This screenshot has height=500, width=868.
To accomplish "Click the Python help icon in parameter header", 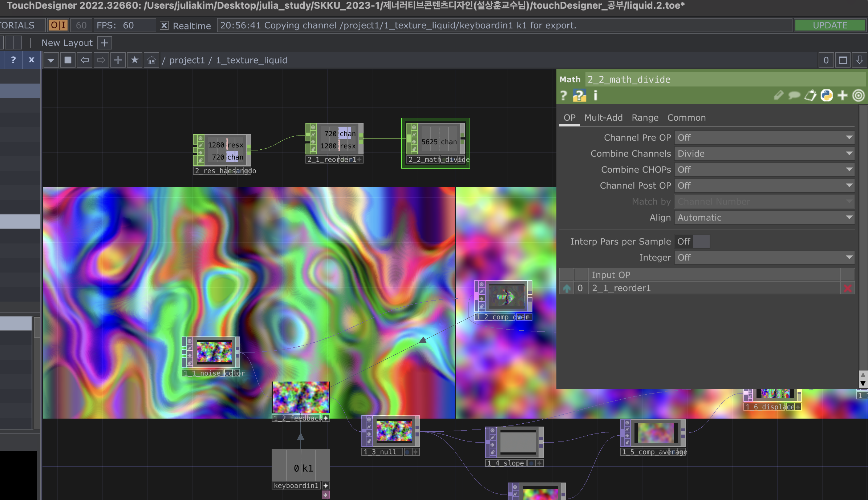I will click(x=579, y=96).
